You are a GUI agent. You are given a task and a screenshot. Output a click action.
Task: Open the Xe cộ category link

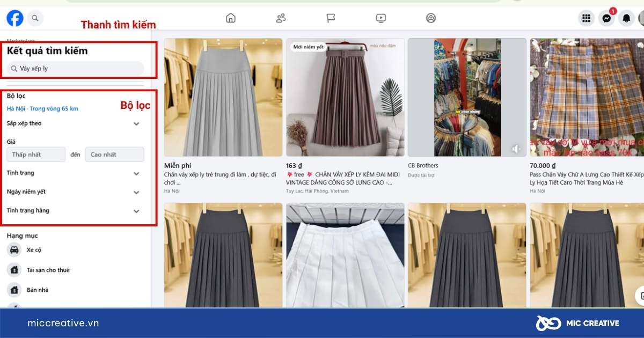click(34, 250)
